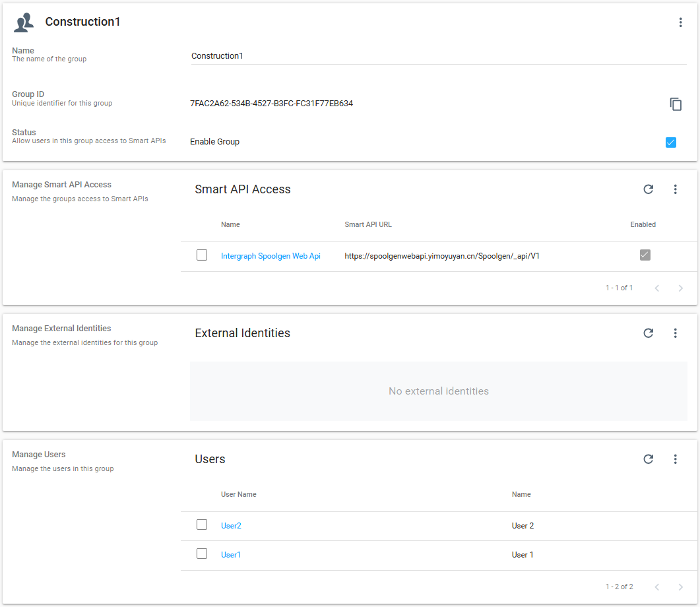Viewport: 700px width, 607px height.
Task: Refresh the Smart API Access list
Action: (648, 189)
